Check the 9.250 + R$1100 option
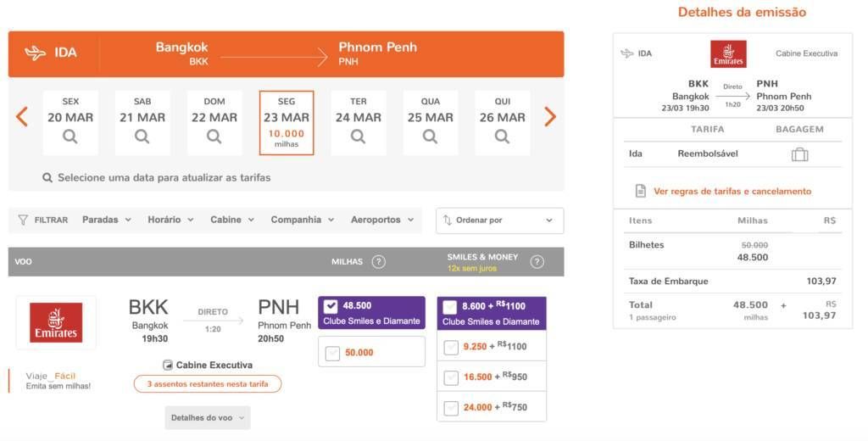The height and width of the screenshot is (441, 868). [451, 347]
